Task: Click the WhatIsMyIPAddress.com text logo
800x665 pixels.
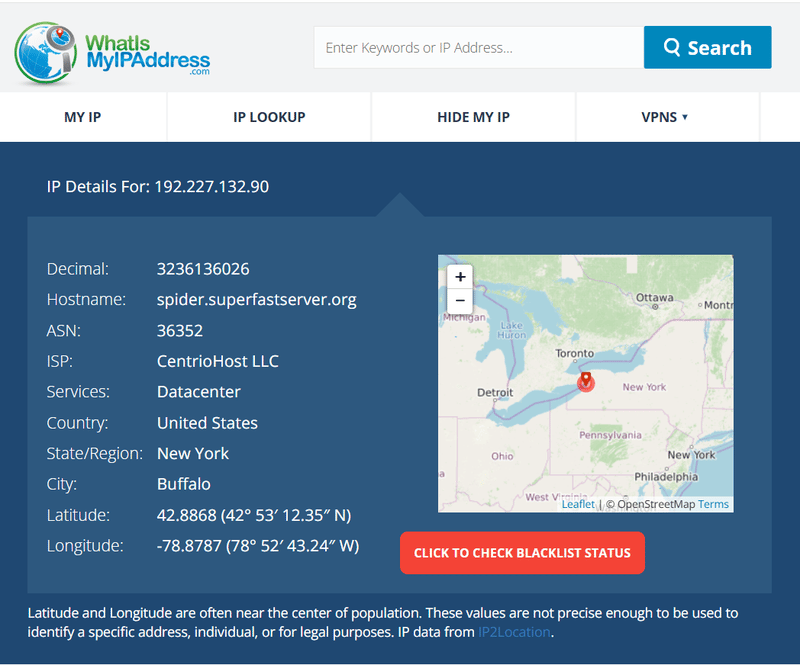Action: 148,55
